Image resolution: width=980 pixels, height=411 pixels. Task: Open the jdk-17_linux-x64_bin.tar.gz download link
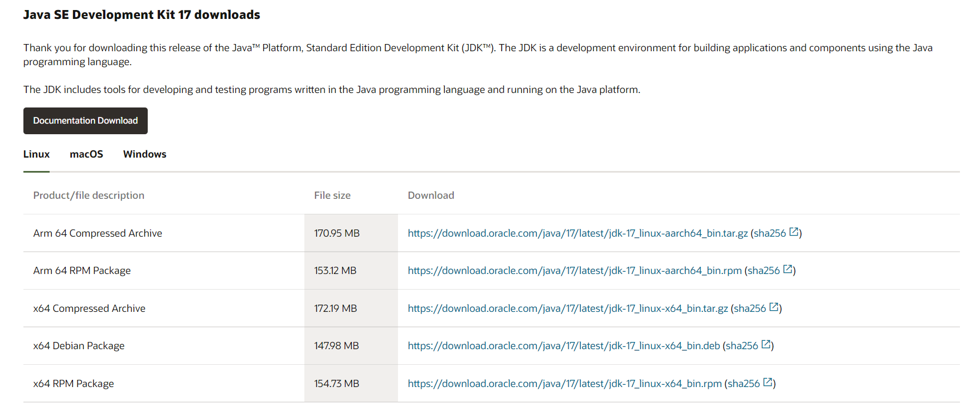point(567,309)
